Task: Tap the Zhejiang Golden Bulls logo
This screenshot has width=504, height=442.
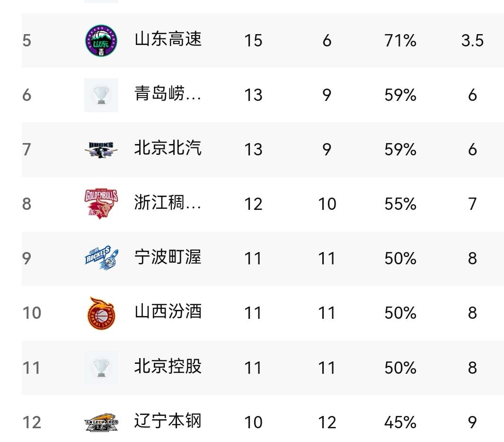Action: 101,204
